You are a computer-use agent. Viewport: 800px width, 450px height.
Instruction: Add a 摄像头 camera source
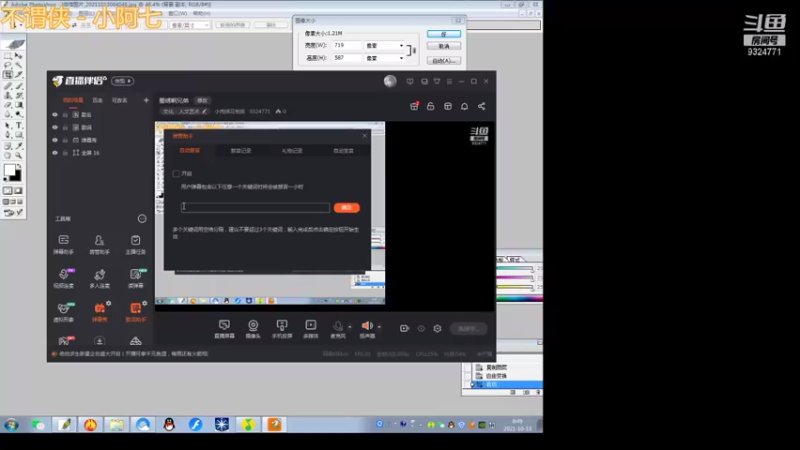click(253, 329)
